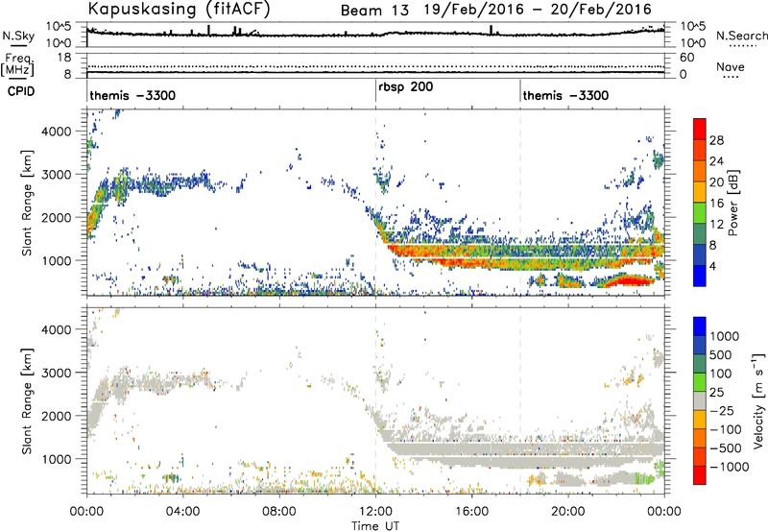Click the 'Kapuskasing (fitACF)' title text
Image resolution: width=768 pixels, height=532 pixels.
coord(179,9)
